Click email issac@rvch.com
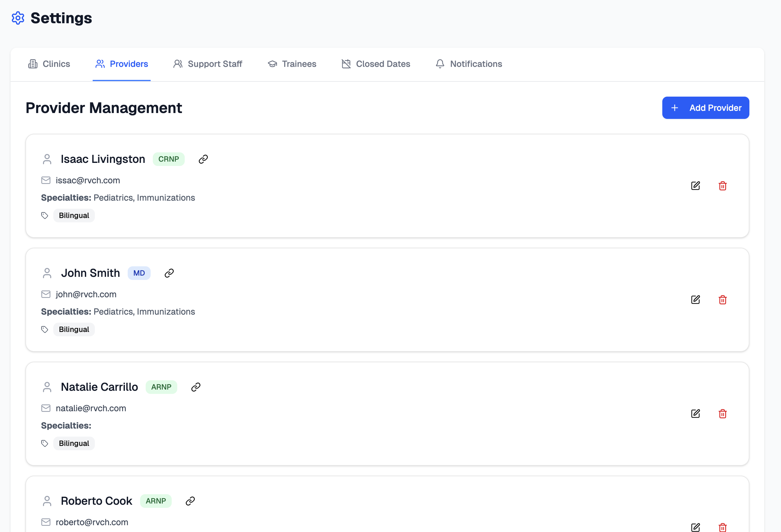 (x=88, y=180)
